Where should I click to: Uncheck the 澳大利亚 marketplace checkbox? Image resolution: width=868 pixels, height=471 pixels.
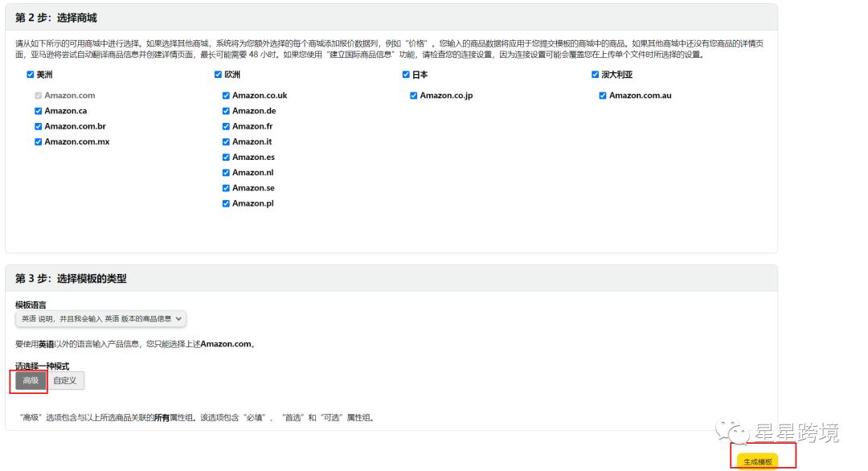tap(595, 75)
